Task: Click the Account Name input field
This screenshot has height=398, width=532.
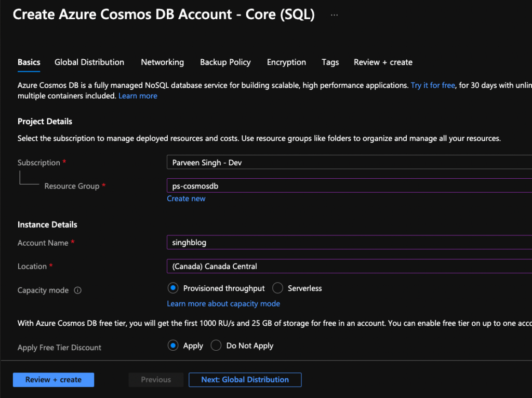Action: point(348,243)
